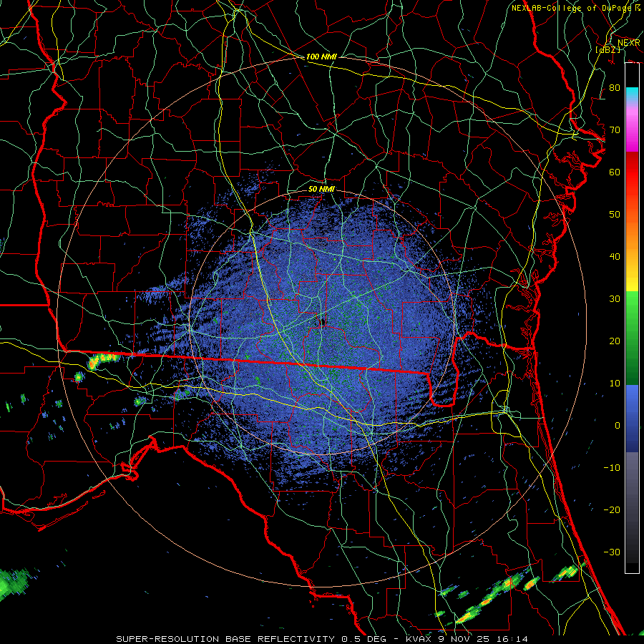This screenshot has height=644, width=644.
Task: Click the 80 value on dBZ scale
Action: pos(615,88)
